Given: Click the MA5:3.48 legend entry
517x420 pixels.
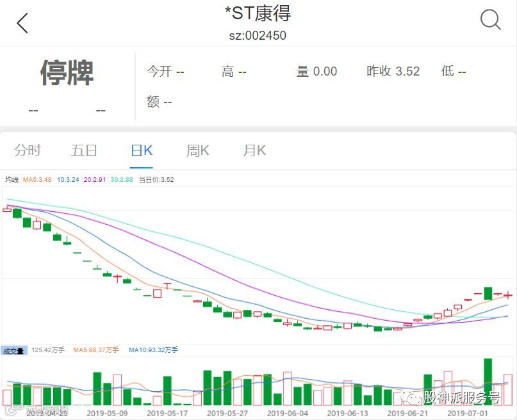Looking at the screenshot, I should (x=37, y=179).
